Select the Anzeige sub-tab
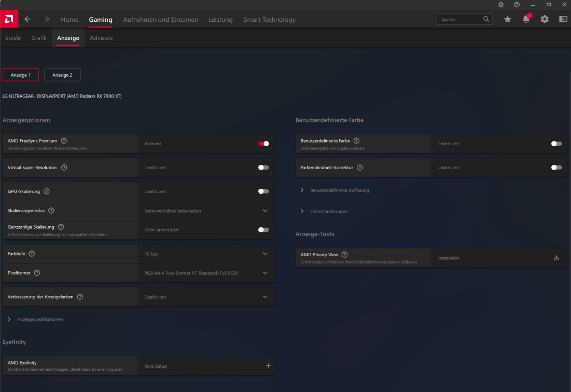 pos(68,38)
